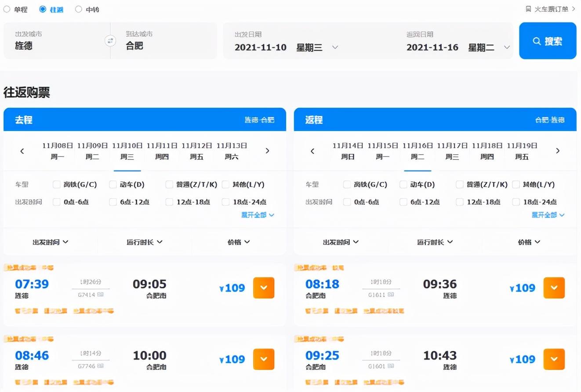Click the ID icon beside G7414
Screen dimensions: 581x392
(101, 295)
